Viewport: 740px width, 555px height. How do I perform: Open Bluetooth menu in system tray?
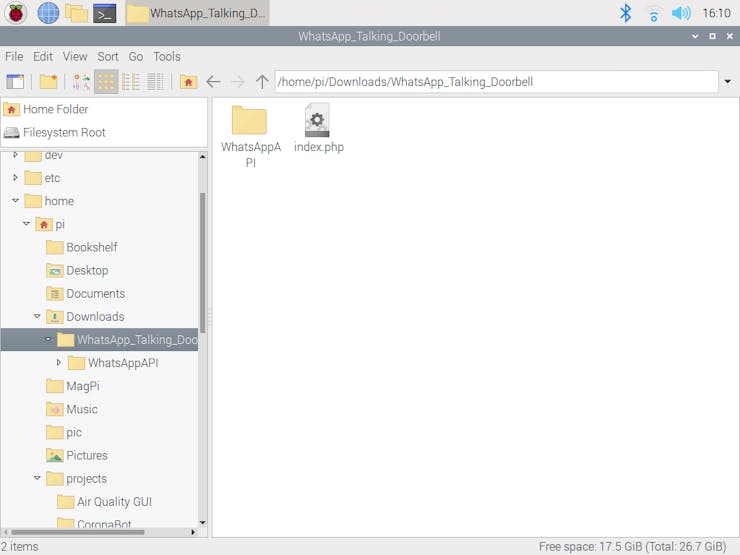click(x=626, y=13)
